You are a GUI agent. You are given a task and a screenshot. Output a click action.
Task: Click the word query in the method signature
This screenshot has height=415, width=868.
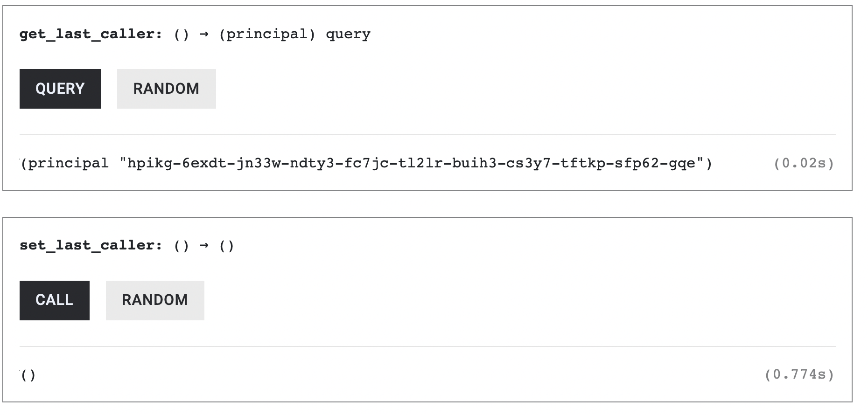click(349, 34)
